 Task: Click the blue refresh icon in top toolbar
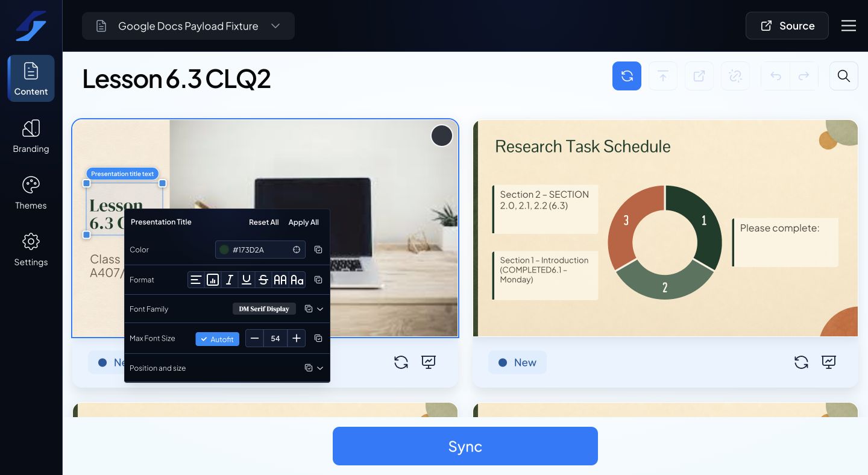tap(627, 76)
